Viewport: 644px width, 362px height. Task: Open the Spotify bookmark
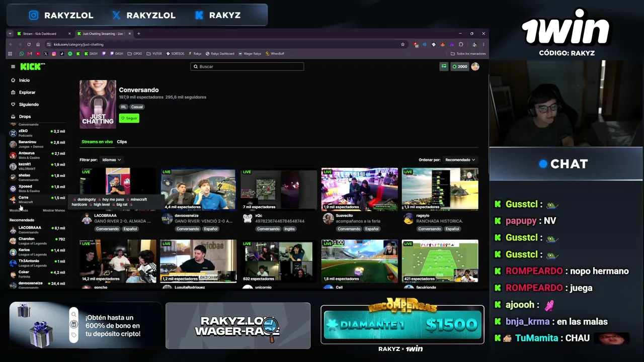70,54
